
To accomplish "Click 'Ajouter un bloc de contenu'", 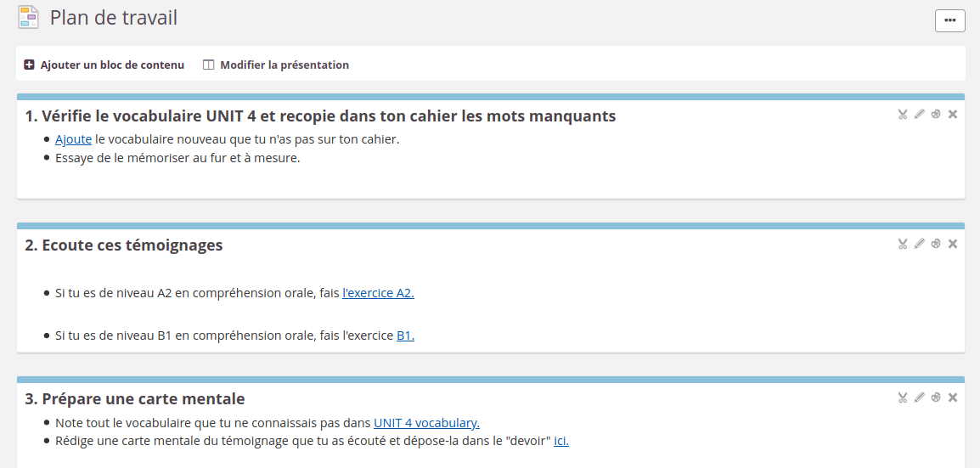I will pos(104,65).
